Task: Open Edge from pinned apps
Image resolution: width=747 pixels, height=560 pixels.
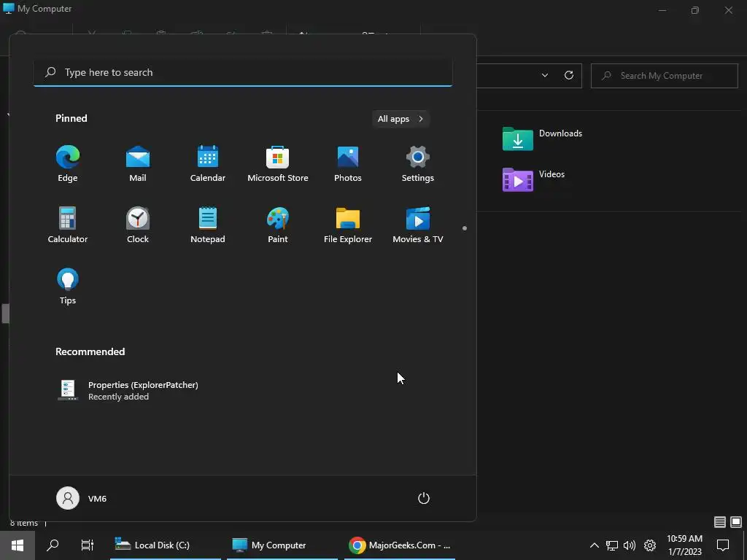Action: click(x=68, y=164)
